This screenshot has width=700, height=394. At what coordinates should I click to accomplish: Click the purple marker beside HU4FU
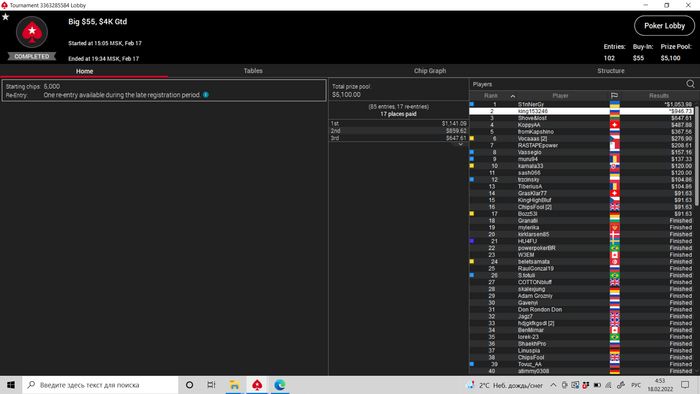(x=471, y=241)
